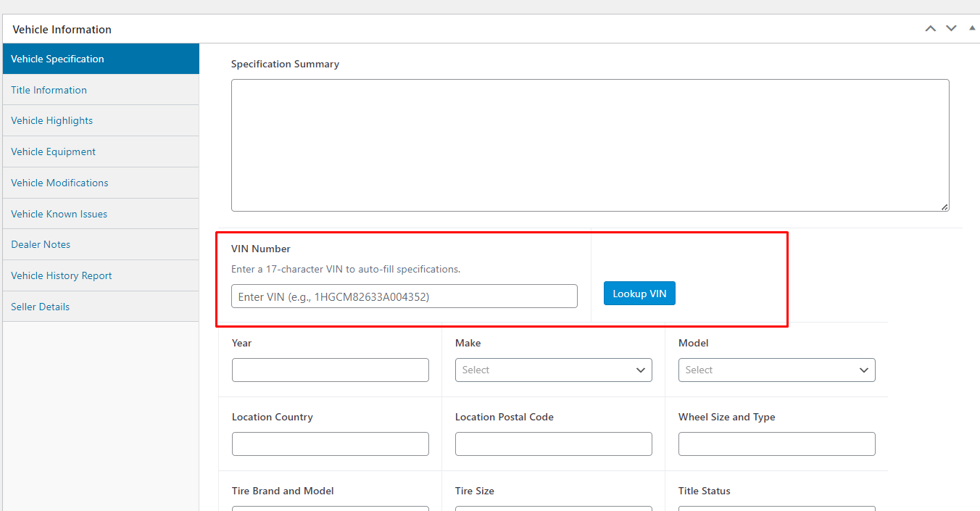Viewport: 980px width, 511px height.
Task: Click the Tire Brand and Model label
Action: tap(283, 491)
